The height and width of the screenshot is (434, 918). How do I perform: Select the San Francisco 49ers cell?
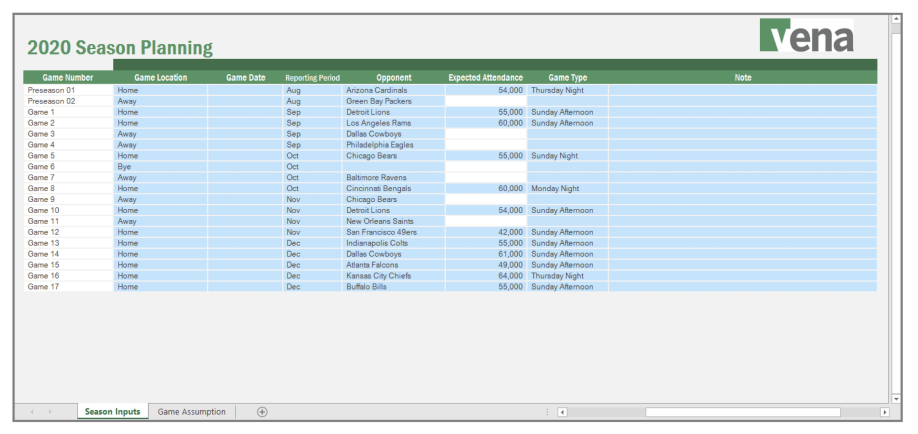pyautogui.click(x=393, y=232)
